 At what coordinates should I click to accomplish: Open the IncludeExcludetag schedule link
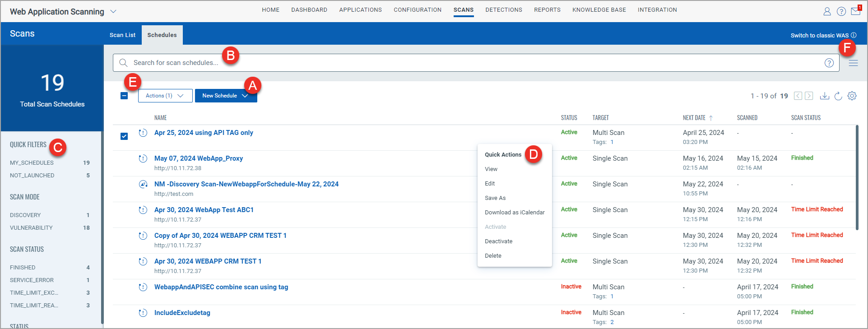click(182, 313)
